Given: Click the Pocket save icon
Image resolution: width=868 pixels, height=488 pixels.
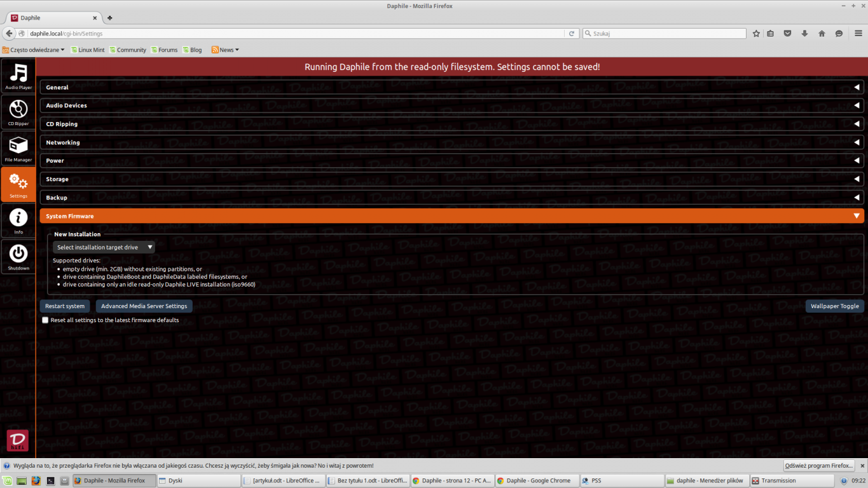Looking at the screenshot, I should [x=787, y=34].
